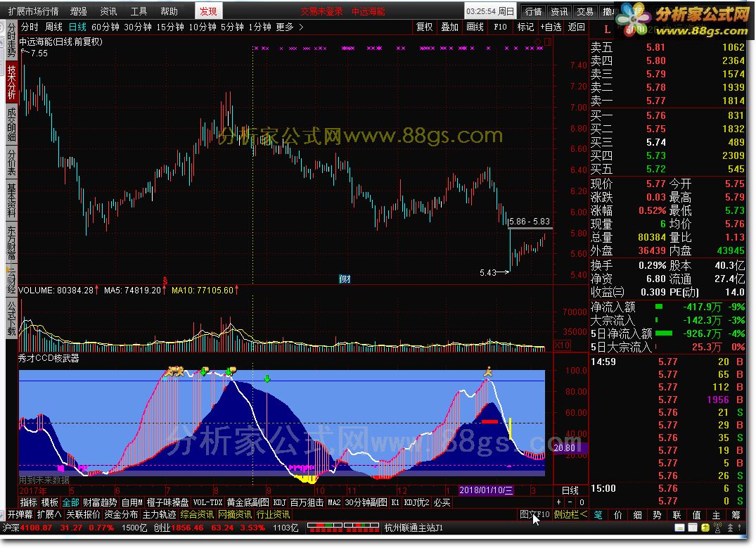Open the 工具 menu
Image resolution: width=756 pixels, height=548 pixels.
139,11
